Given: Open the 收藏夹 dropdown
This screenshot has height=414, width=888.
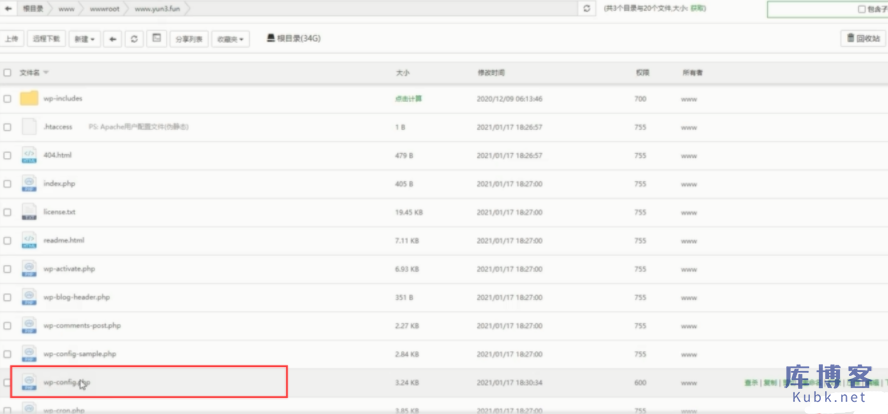Looking at the screenshot, I should (229, 39).
